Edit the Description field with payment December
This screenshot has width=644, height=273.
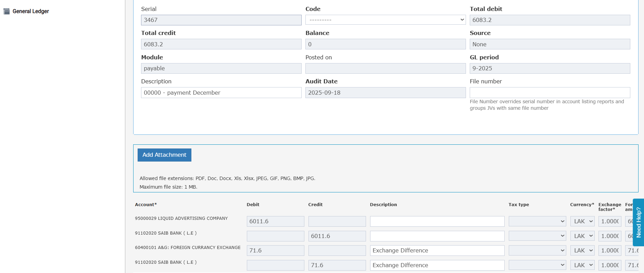(x=221, y=93)
